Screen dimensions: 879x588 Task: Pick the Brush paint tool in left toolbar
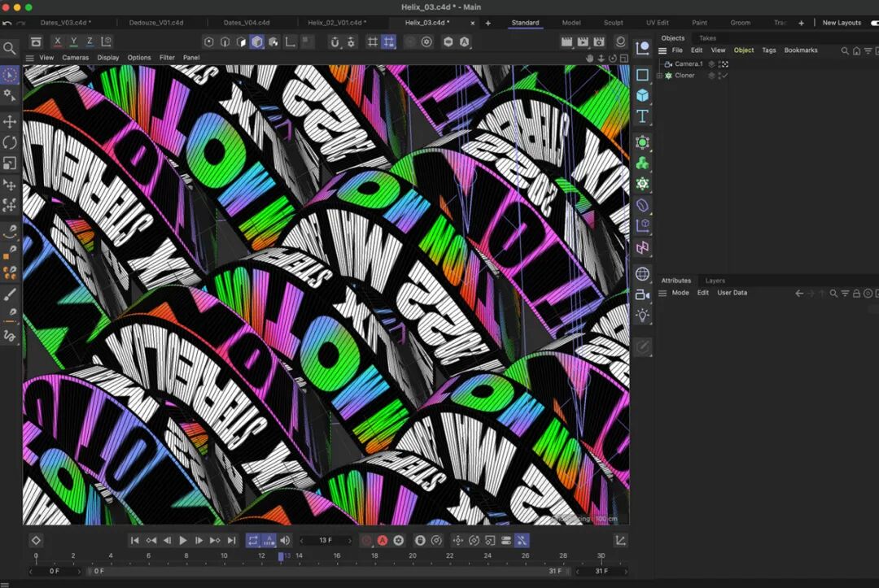tap(10, 294)
